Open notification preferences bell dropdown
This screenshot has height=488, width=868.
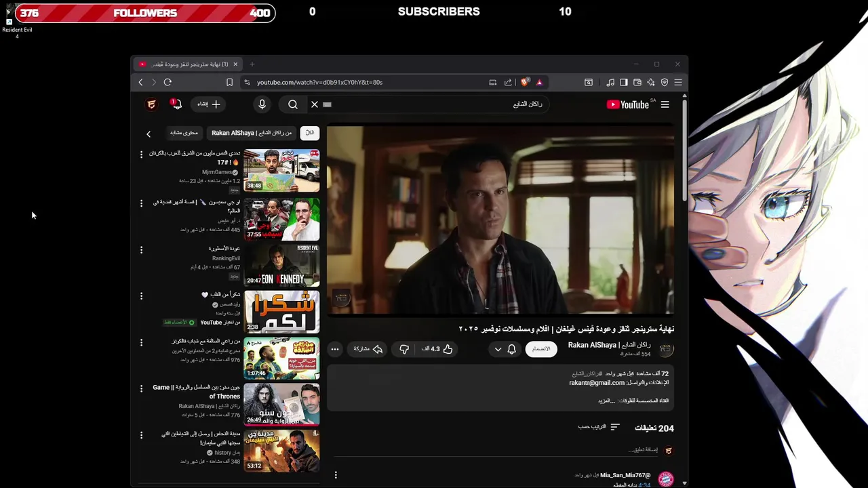[x=505, y=349]
